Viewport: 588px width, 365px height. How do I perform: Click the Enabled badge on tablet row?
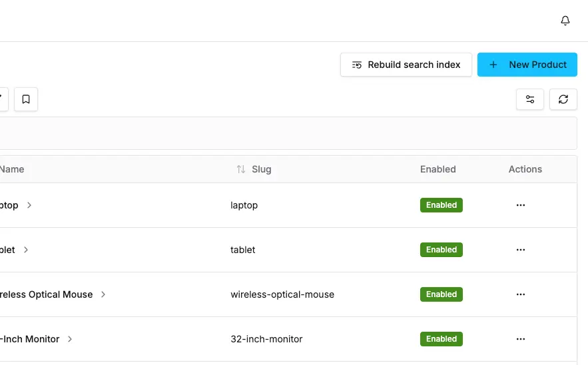point(441,250)
